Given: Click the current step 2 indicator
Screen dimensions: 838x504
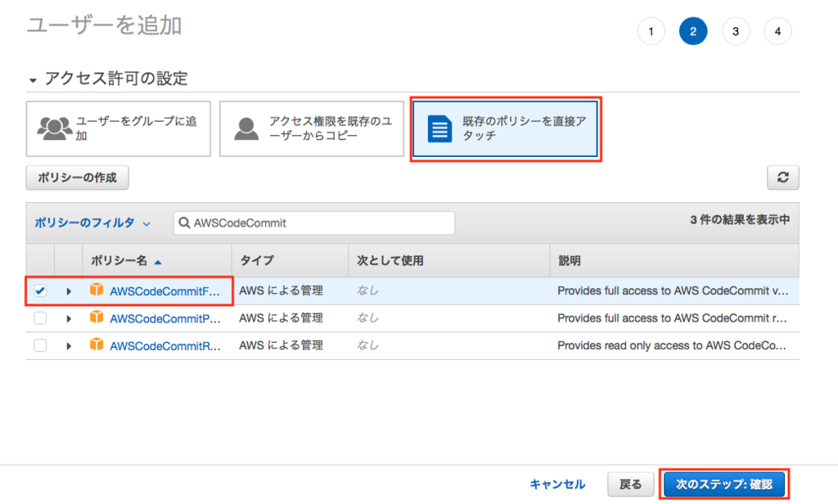Looking at the screenshot, I should click(693, 32).
